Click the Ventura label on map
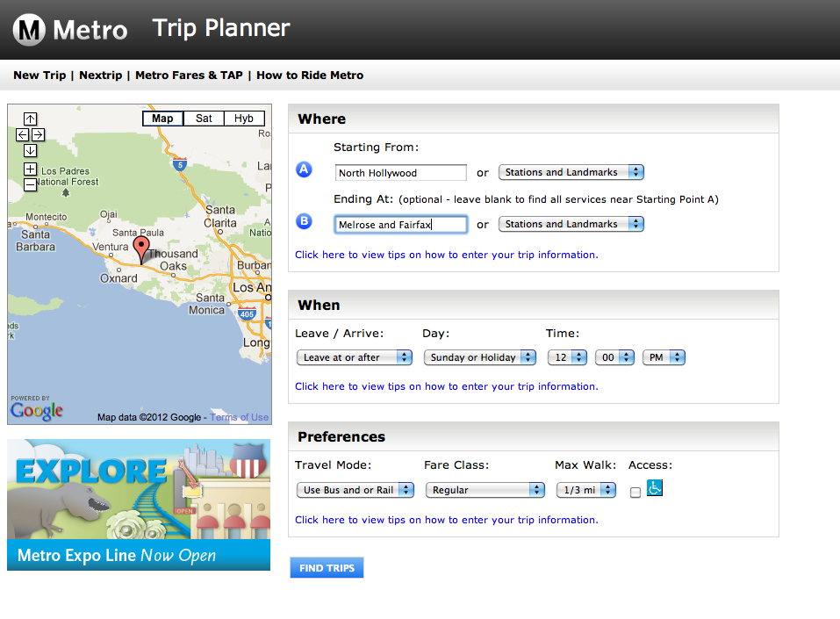This screenshot has height=619, width=840. (111, 247)
